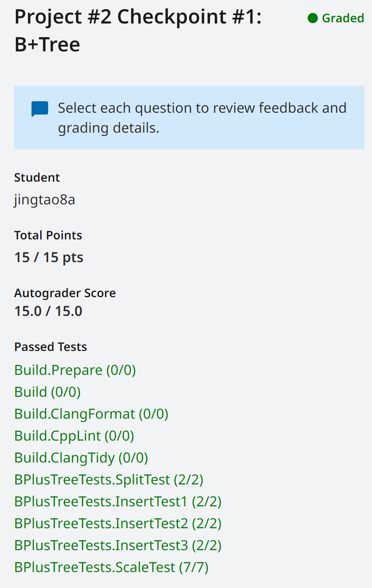Click the Autograder Score 15.0 / 15.0 value

click(x=48, y=311)
